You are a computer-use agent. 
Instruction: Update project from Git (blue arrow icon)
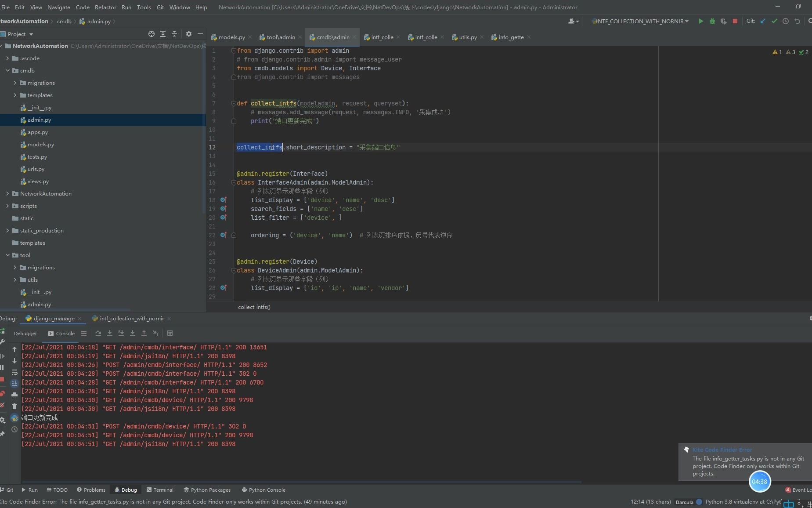coord(763,21)
